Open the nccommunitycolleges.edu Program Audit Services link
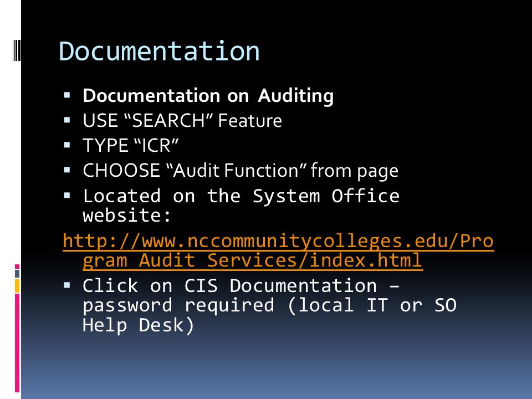532x399 pixels. click(x=278, y=250)
